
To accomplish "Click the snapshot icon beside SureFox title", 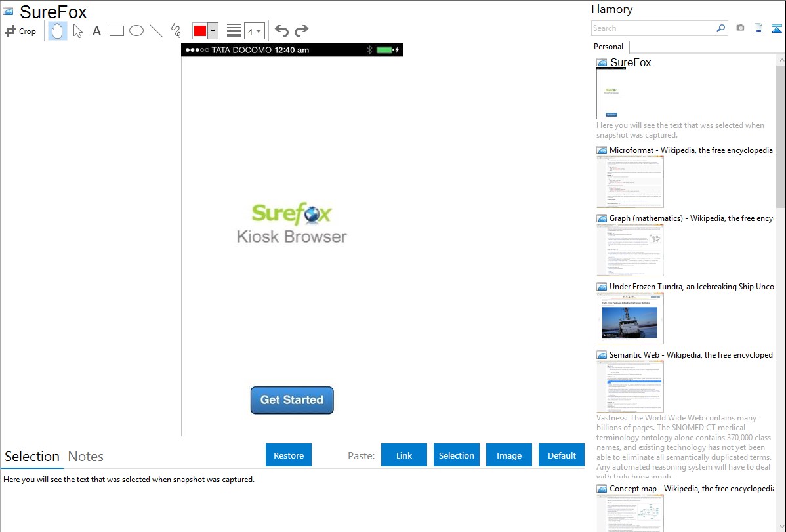I will click(8, 12).
